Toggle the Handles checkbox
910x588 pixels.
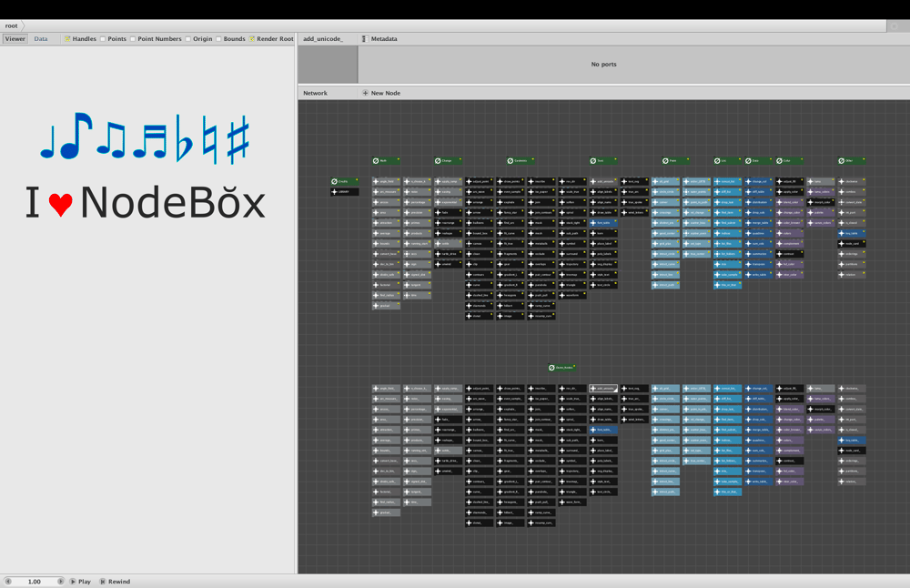point(67,39)
